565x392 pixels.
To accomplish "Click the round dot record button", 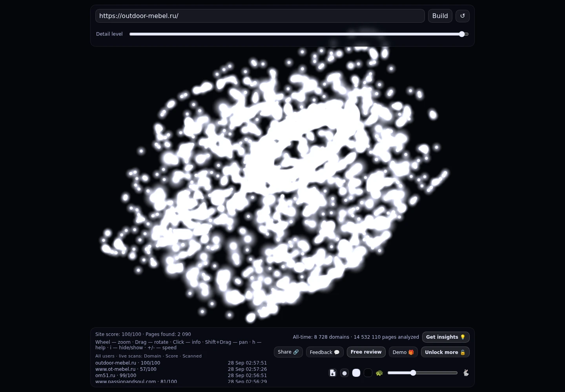I will click(344, 373).
